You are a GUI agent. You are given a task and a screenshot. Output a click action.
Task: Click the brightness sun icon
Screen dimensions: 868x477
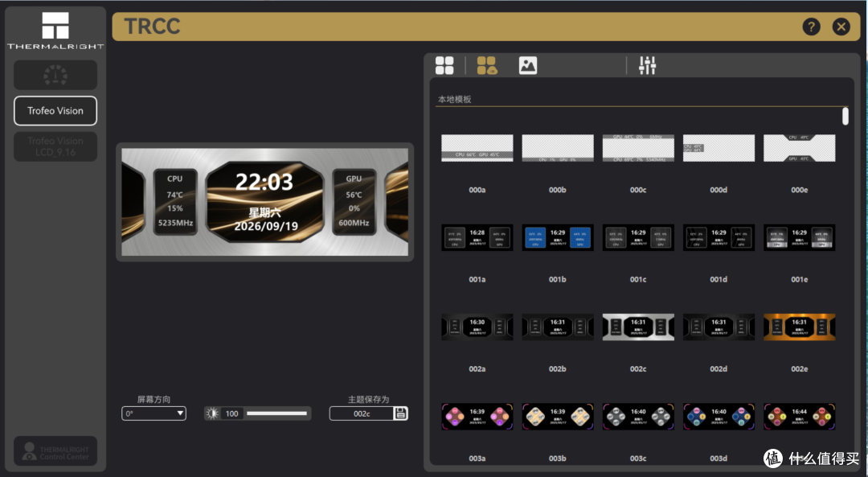click(212, 413)
